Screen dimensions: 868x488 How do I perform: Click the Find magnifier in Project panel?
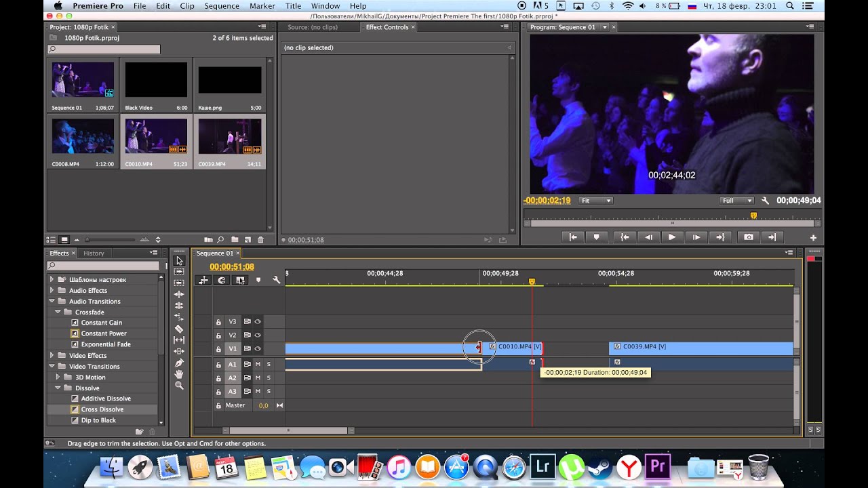pos(220,240)
